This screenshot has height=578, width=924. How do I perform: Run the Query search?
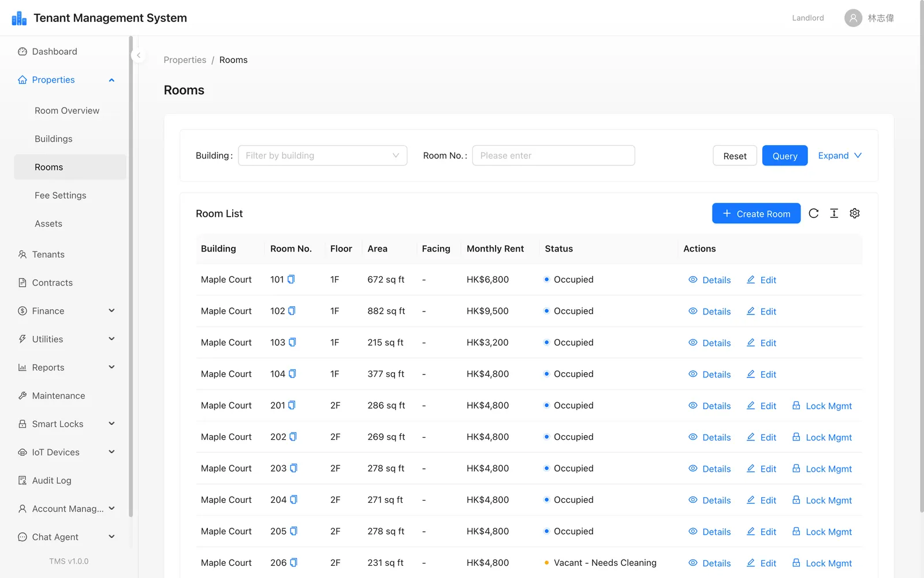pyautogui.click(x=785, y=155)
